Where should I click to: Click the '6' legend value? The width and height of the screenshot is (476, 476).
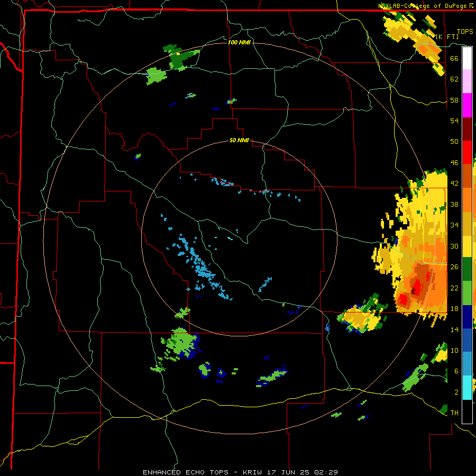point(456,371)
